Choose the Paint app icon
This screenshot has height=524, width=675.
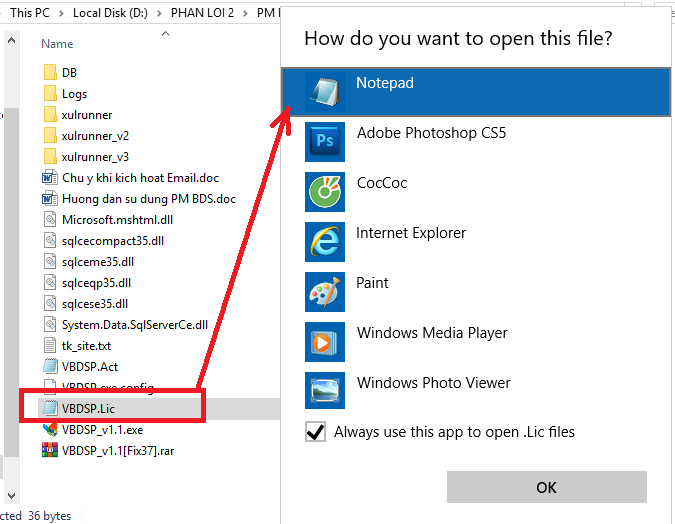325,291
